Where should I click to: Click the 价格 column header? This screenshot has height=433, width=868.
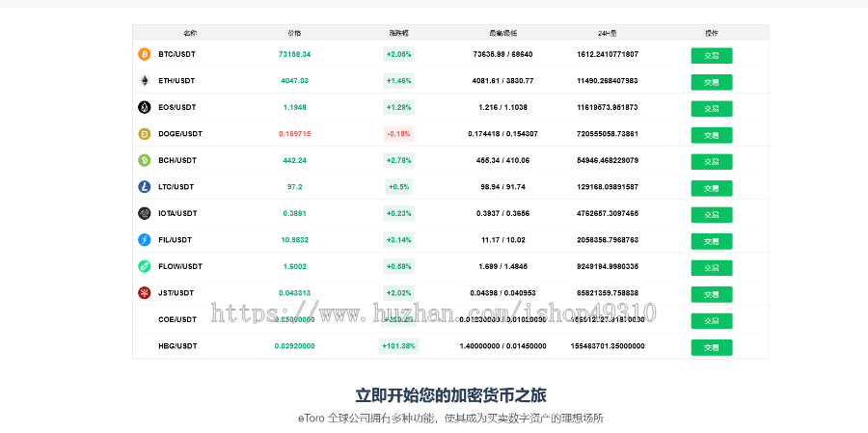coord(294,33)
